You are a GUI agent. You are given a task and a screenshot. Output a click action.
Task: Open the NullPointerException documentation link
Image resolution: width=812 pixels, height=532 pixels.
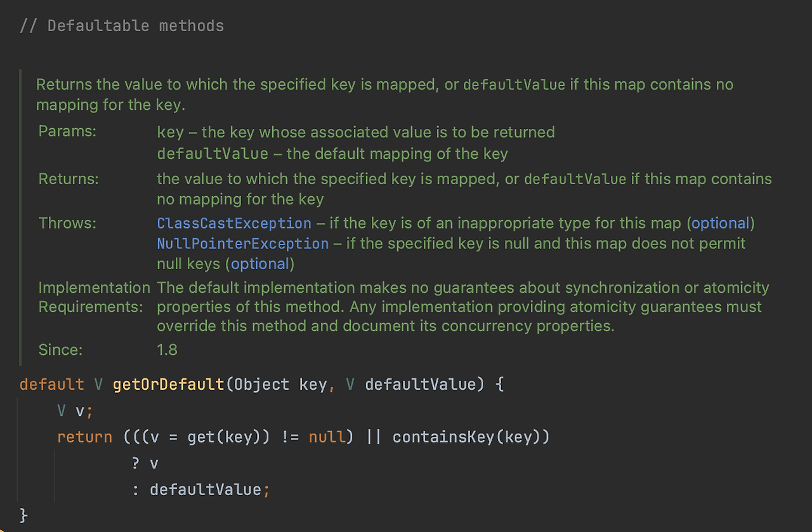pyautogui.click(x=242, y=243)
